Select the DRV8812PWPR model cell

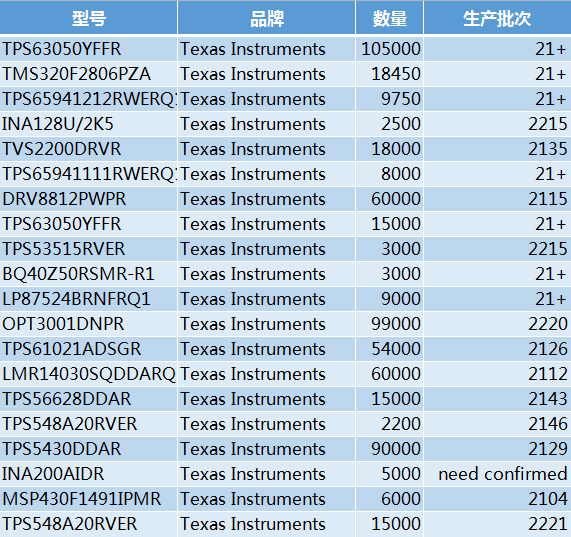pyautogui.click(x=88, y=199)
